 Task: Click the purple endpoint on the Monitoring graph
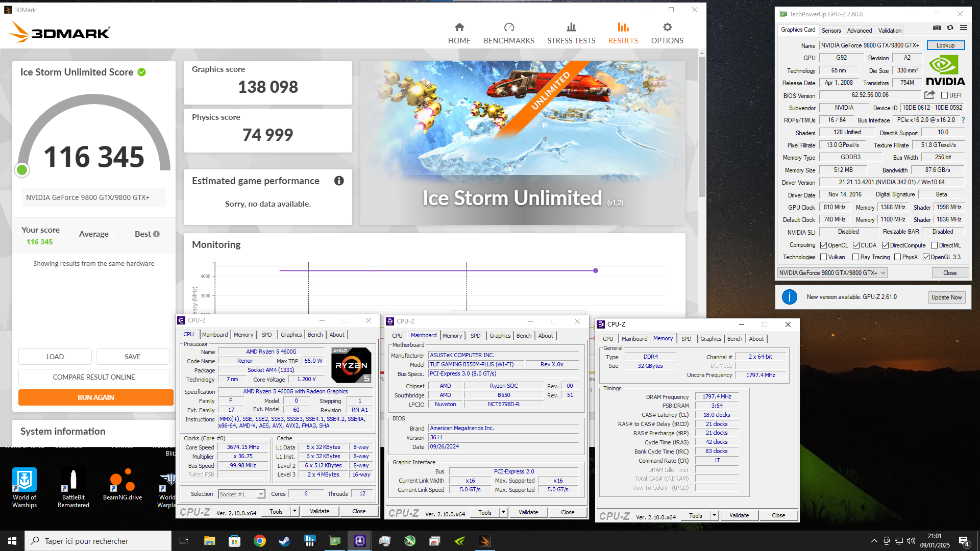click(596, 270)
